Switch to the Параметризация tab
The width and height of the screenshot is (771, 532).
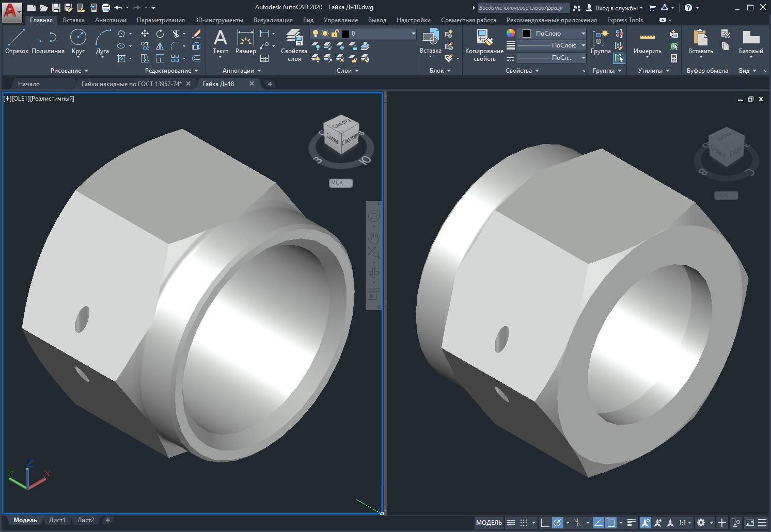161,20
